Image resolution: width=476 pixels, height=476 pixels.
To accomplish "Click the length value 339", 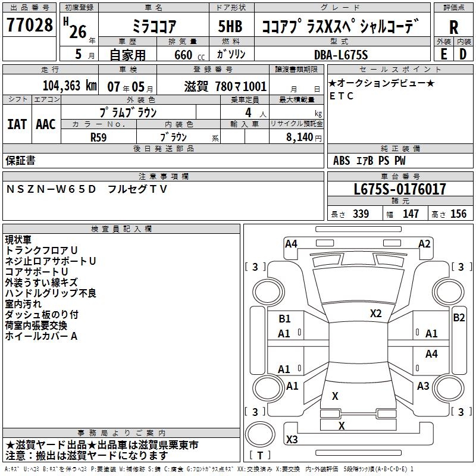I will (x=361, y=214).
